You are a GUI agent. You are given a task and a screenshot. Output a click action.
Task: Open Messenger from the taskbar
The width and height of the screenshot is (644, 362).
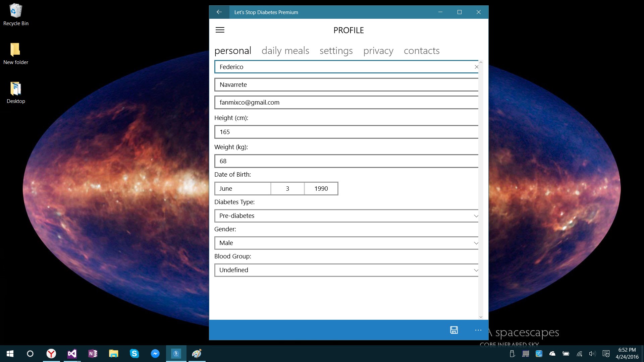pyautogui.click(x=155, y=354)
